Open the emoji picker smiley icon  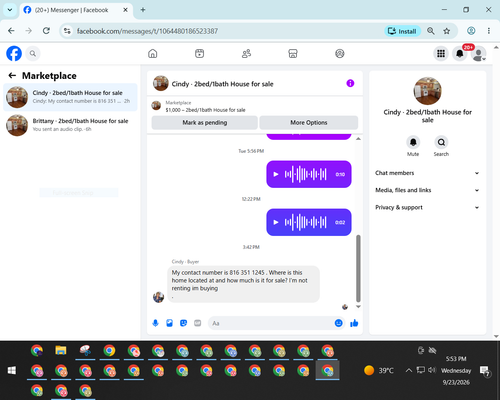338,323
